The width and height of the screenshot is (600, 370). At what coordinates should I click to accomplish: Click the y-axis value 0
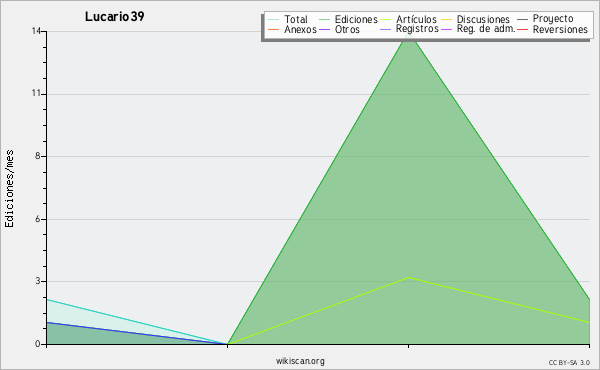click(38, 344)
